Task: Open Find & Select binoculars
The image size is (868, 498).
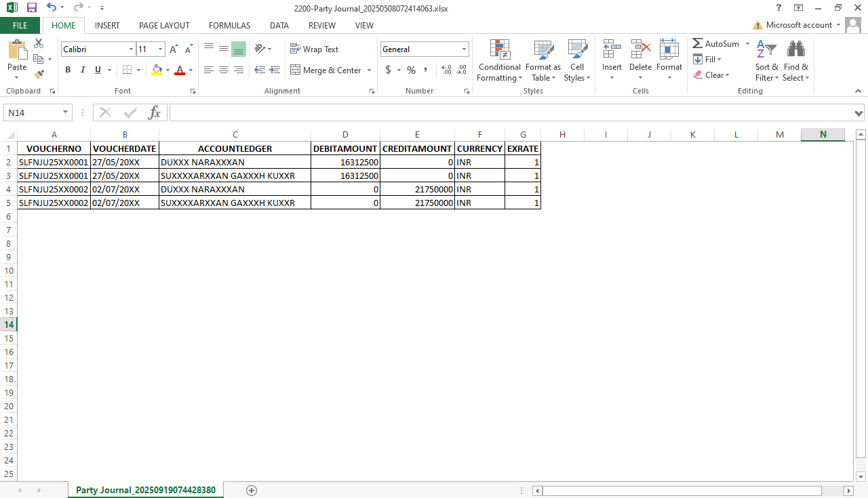Action: [795, 61]
